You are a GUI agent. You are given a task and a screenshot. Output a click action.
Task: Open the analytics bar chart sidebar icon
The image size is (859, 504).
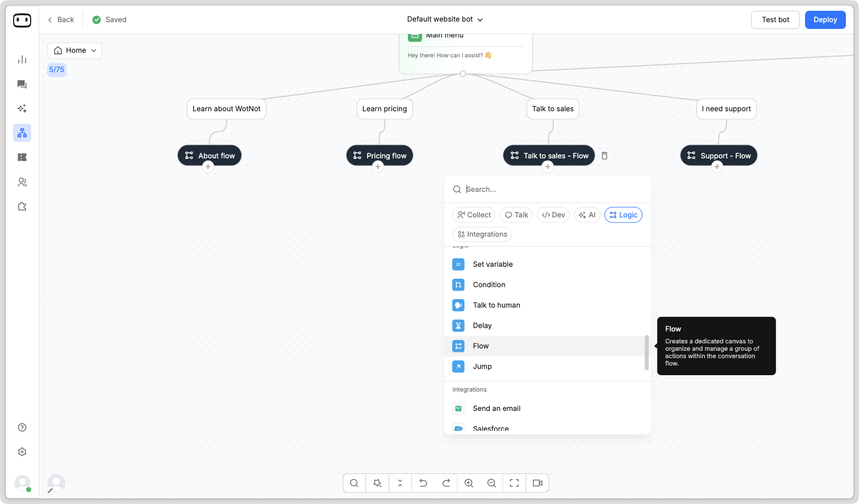coord(22,60)
